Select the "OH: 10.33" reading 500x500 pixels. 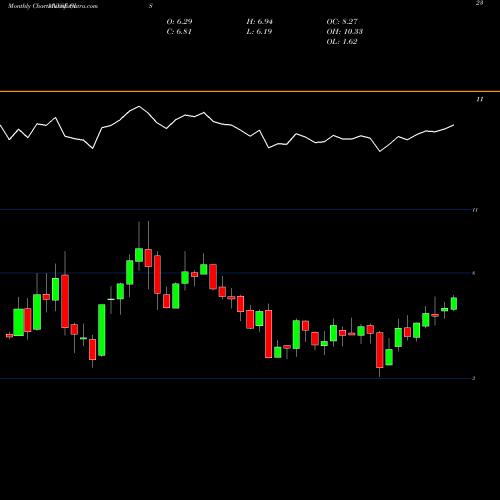pos(344,32)
